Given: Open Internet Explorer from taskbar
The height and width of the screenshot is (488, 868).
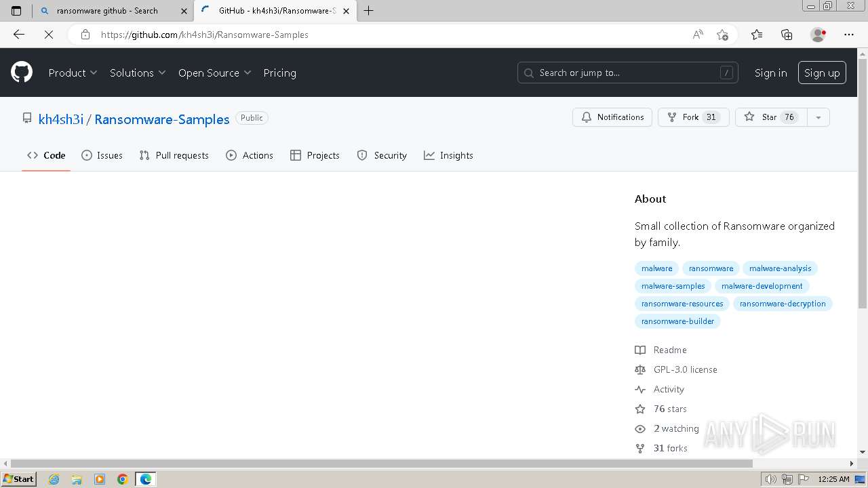Looking at the screenshot, I should click(x=54, y=479).
